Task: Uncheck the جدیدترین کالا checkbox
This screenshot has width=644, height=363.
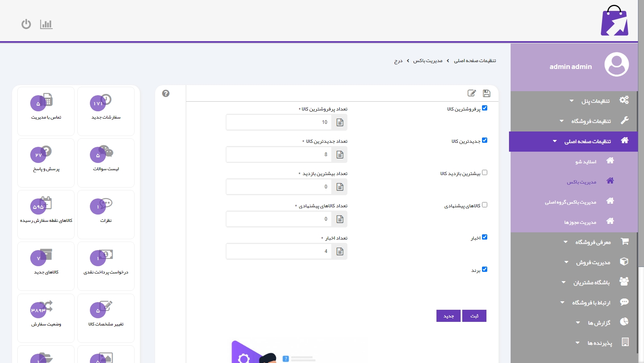Action: 485,140
